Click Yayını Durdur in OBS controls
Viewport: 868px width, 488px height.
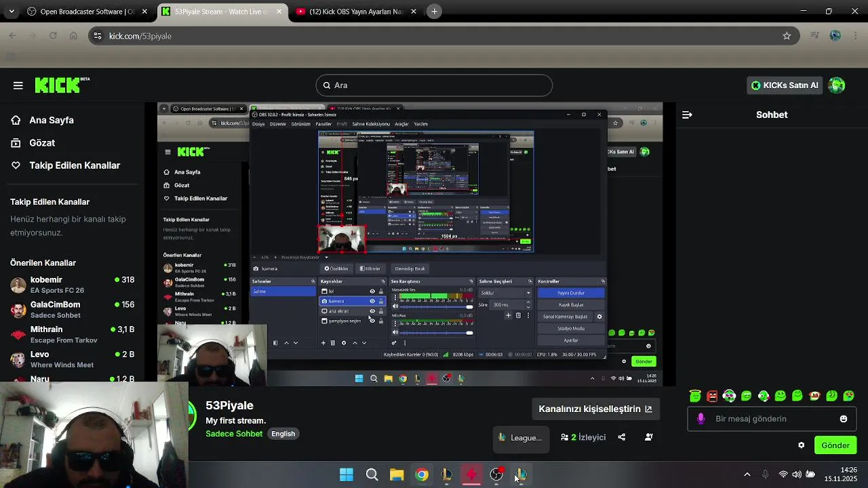tap(571, 293)
